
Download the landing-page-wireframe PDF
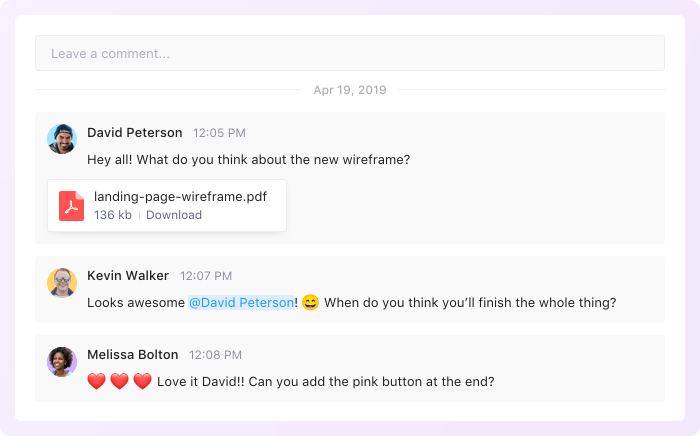coord(174,215)
